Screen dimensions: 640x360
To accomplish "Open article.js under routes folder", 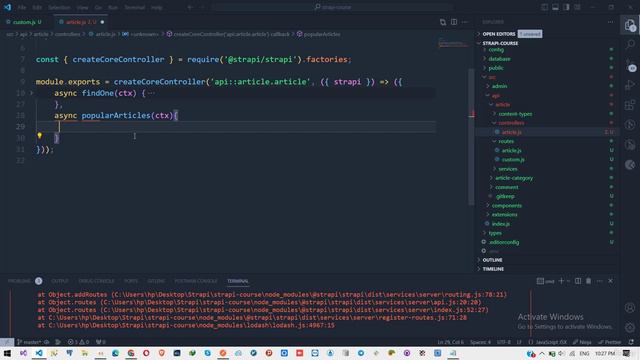I will click(x=511, y=151).
